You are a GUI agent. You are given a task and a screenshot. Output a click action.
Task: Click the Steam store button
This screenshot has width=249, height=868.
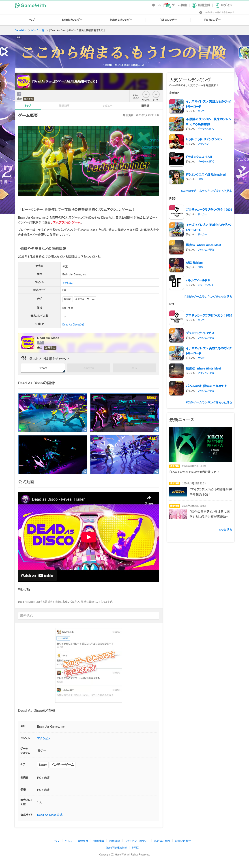click(43, 368)
